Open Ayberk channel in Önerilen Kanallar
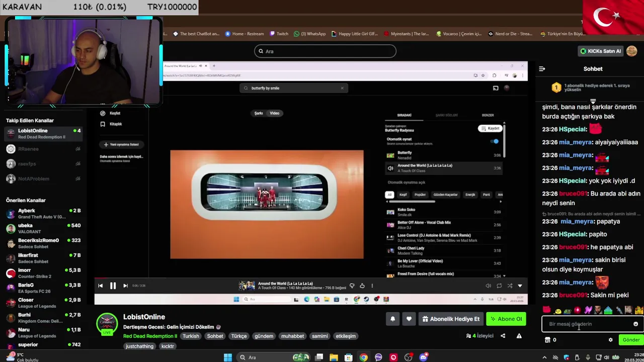644x362 pixels. click(43, 214)
